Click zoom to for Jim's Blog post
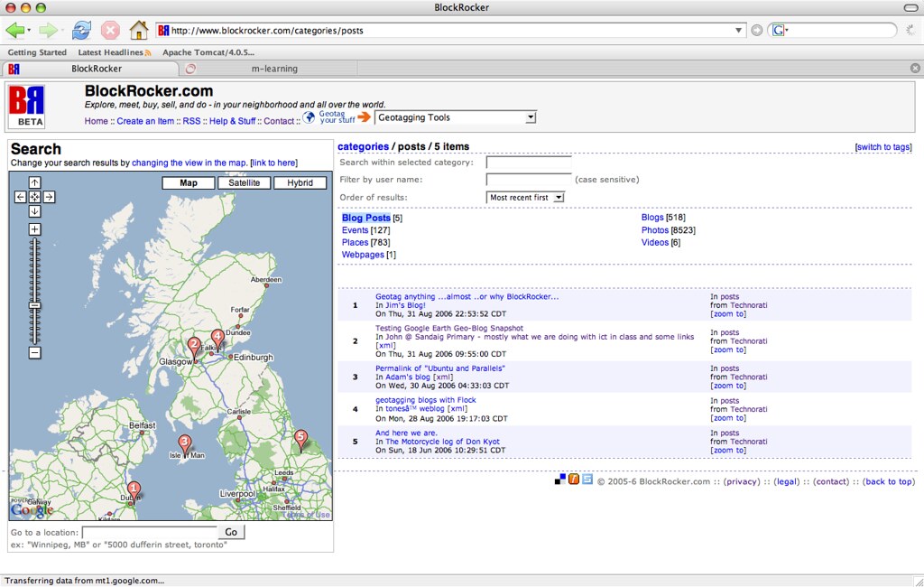 point(728,314)
